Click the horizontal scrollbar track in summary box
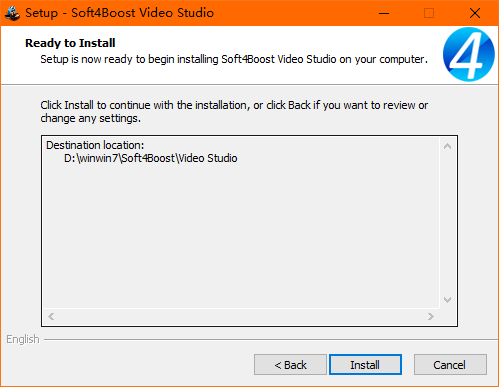 241,316
